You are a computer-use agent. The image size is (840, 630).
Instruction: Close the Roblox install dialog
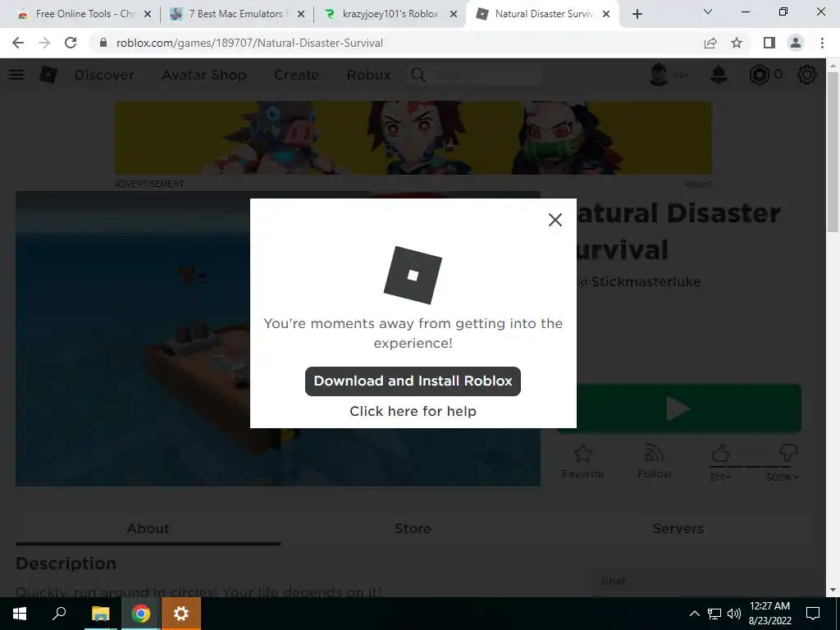555,220
